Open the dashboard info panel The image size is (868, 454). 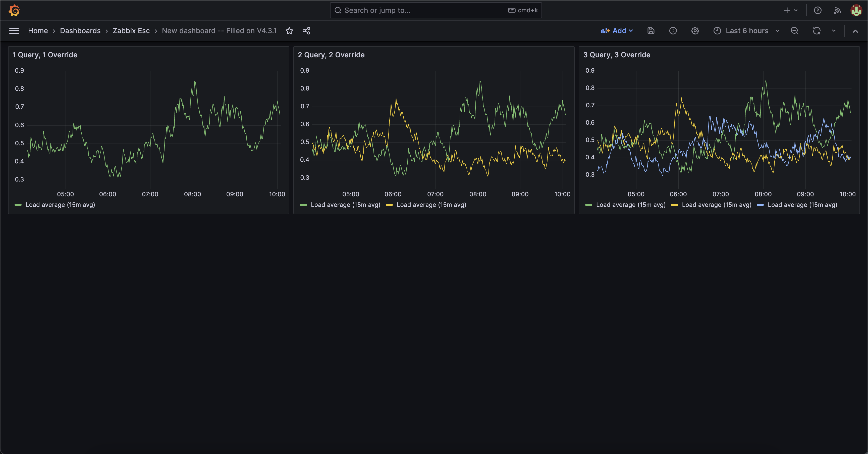click(673, 31)
